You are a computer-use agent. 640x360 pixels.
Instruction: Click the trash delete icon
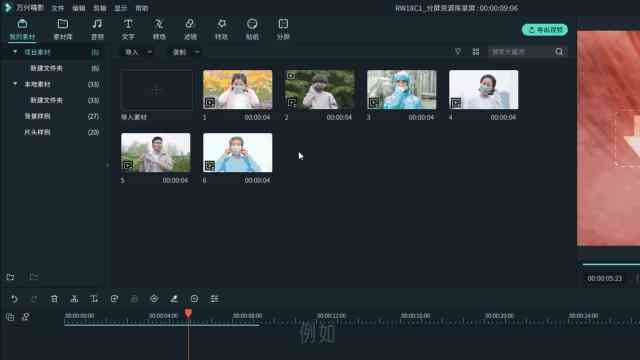tap(54, 299)
